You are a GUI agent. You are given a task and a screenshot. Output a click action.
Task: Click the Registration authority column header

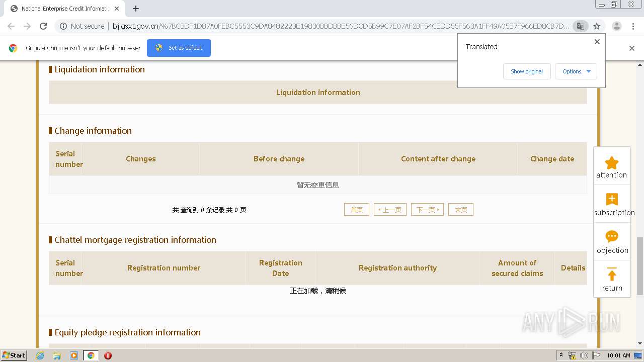(397, 268)
